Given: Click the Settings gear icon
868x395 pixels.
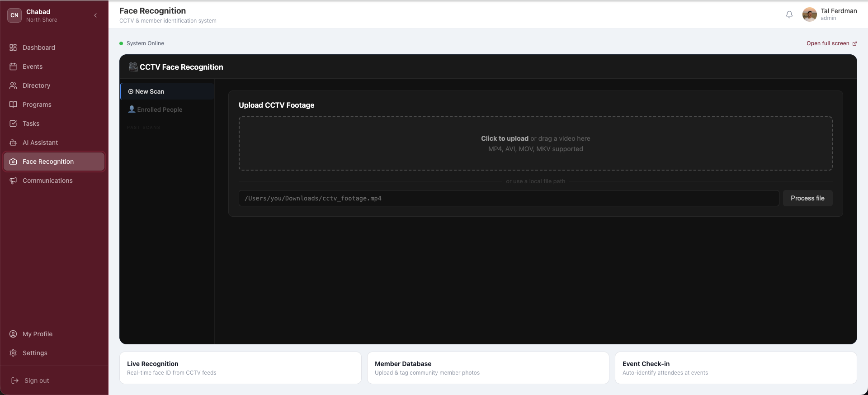Looking at the screenshot, I should (x=13, y=353).
